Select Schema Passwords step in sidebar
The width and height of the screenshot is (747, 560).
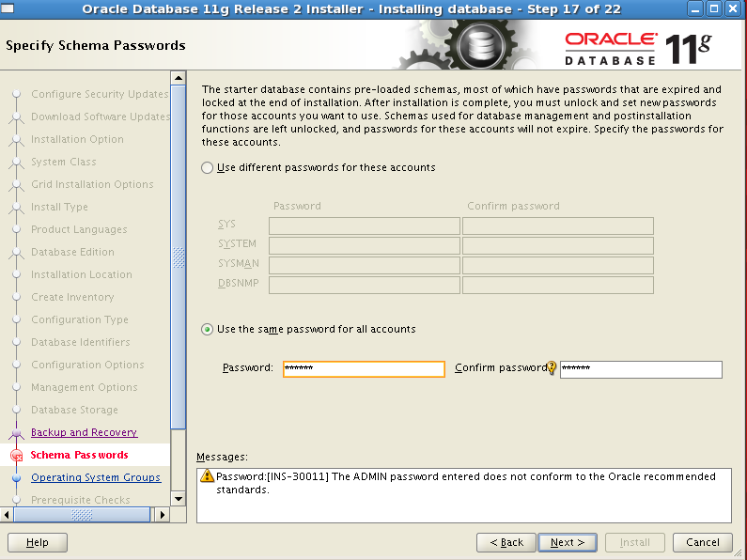coord(79,455)
